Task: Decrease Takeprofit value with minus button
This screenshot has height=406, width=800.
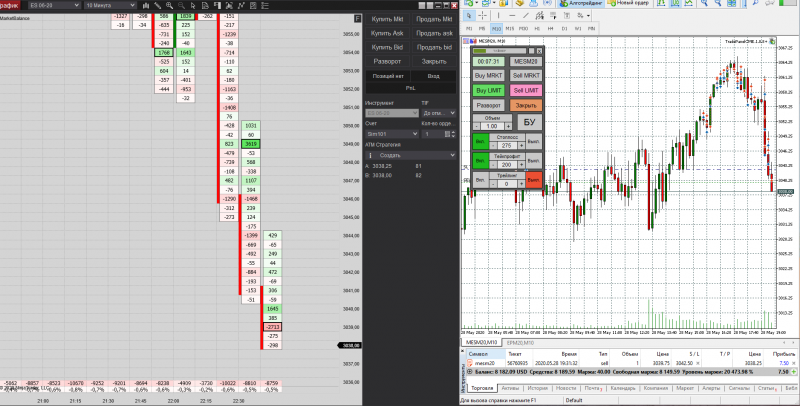Action: 493,165
